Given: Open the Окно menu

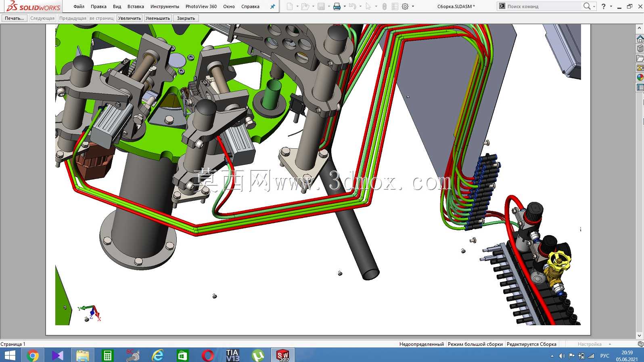Looking at the screenshot, I should [229, 6].
